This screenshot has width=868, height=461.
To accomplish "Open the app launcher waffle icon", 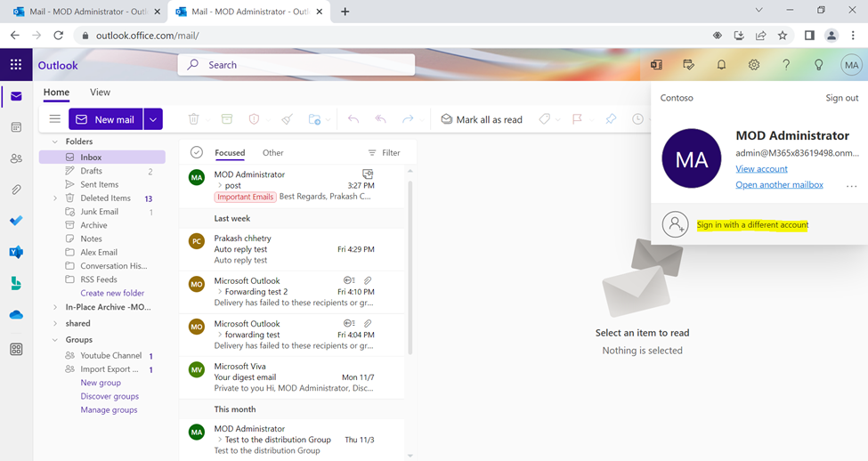I will (x=16, y=65).
